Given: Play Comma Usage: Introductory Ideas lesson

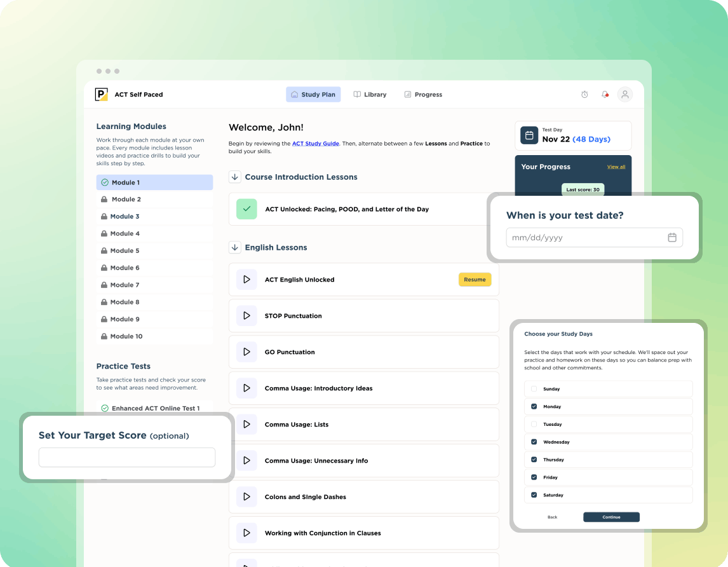Looking at the screenshot, I should click(246, 388).
